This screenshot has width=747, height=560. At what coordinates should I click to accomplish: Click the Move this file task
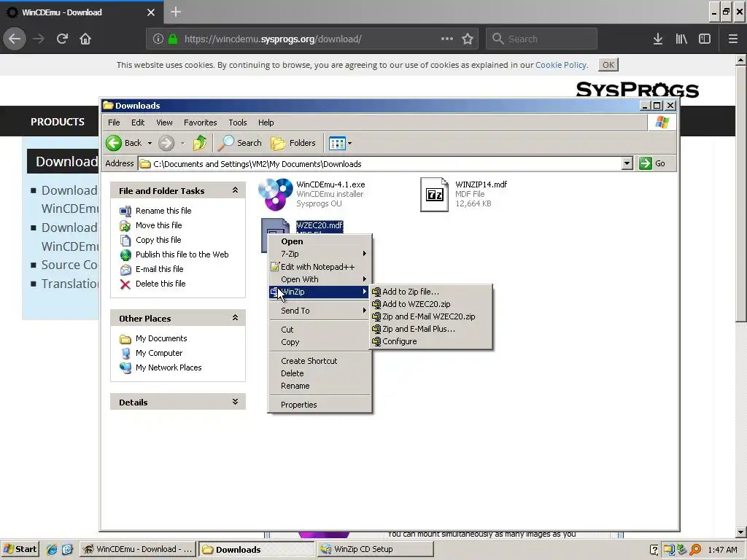pos(158,225)
